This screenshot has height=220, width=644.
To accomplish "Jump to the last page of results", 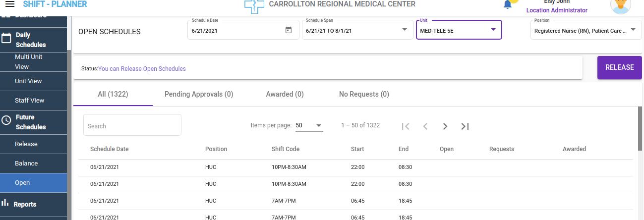I will tap(465, 126).
